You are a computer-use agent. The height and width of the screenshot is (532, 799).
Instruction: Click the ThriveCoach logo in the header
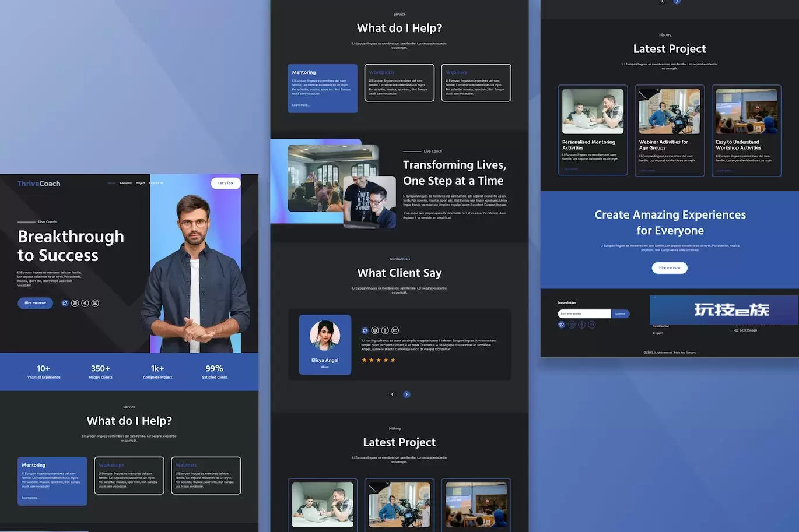tap(38, 184)
